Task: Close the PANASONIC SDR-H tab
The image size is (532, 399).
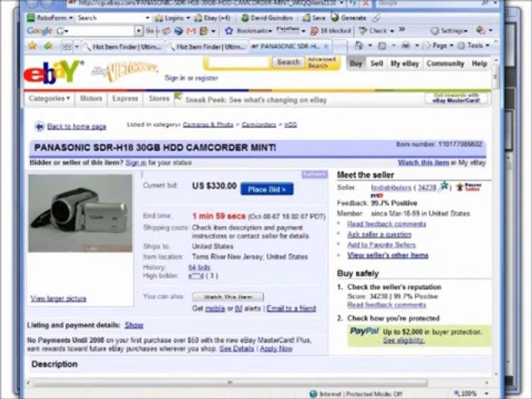Action: point(326,46)
